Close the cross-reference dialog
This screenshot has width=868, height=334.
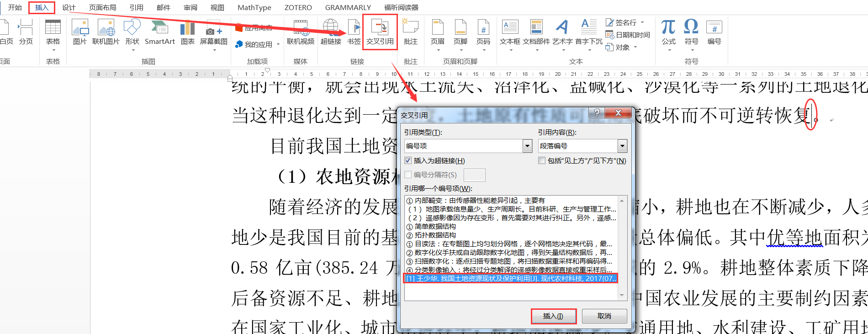[x=618, y=113]
